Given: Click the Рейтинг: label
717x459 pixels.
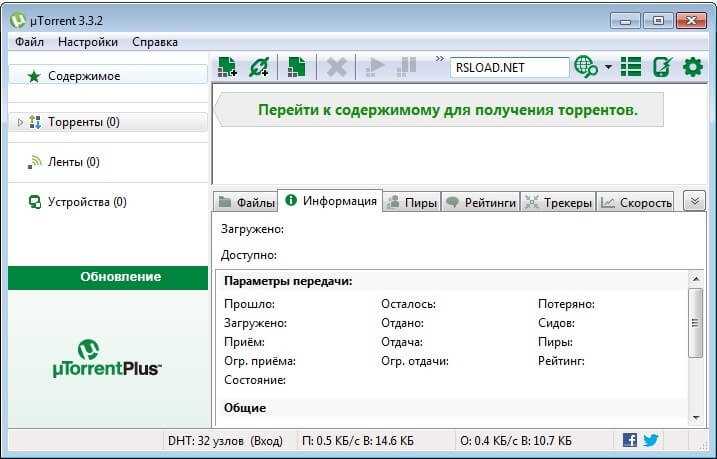Looking at the screenshot, I should coord(561,361).
